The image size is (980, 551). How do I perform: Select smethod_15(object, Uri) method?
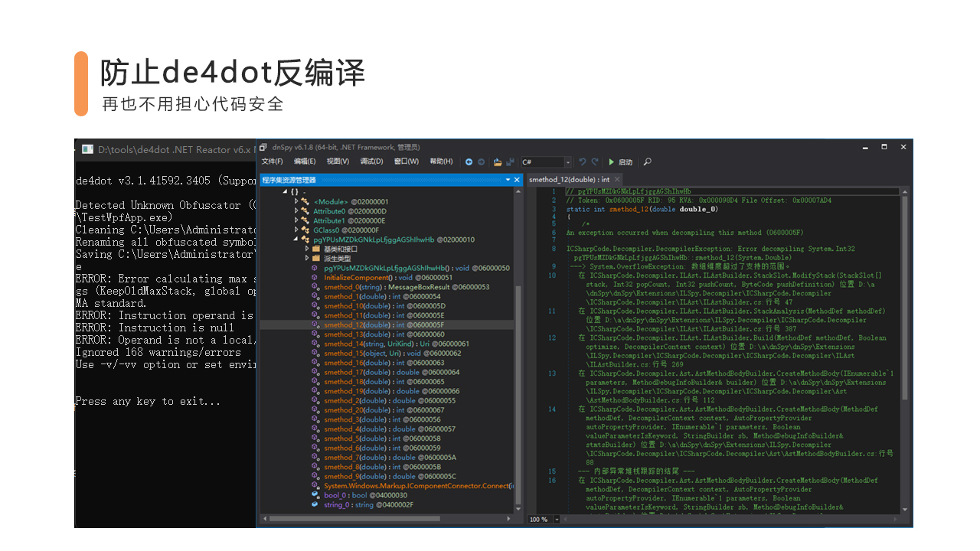[x=392, y=354]
